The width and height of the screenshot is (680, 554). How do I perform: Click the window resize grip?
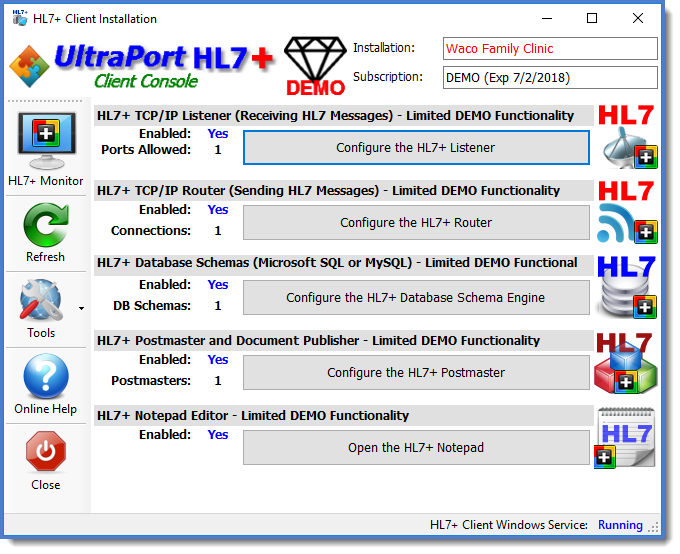pos(653,527)
